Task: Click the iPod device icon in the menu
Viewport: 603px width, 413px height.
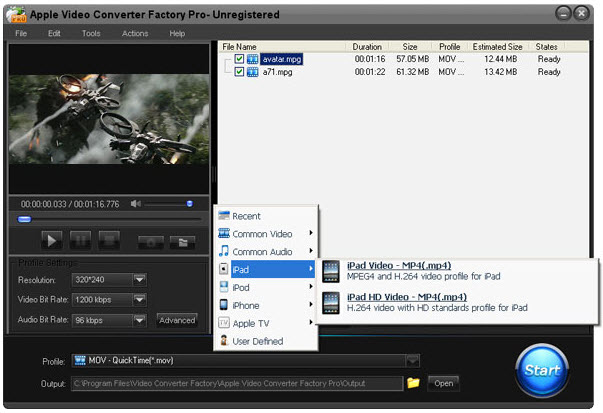Action: pyautogui.click(x=224, y=286)
